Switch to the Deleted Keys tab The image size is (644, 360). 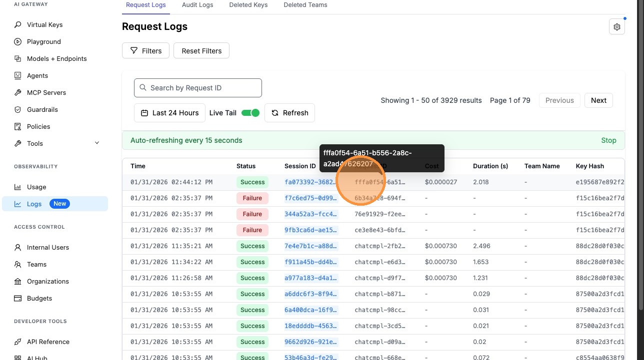click(x=248, y=5)
